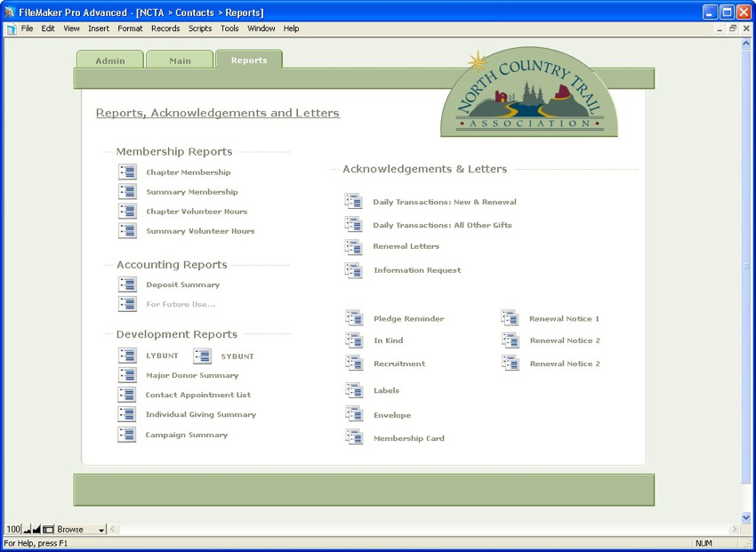
Task: Click the For Future Use icon
Action: 127,304
